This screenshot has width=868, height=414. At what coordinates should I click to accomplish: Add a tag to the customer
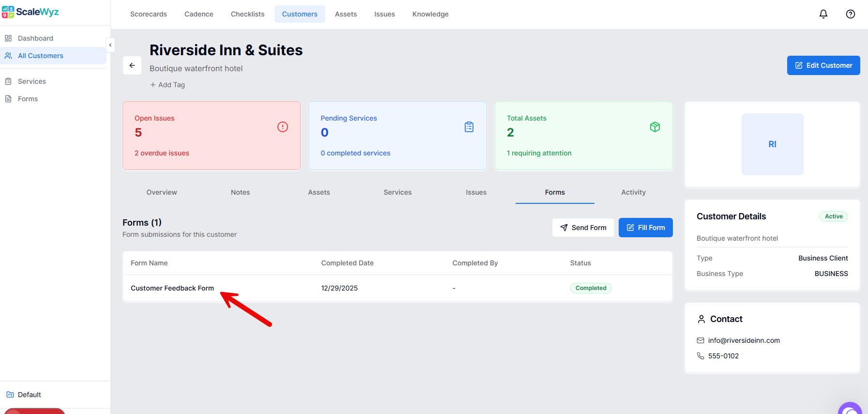point(168,85)
